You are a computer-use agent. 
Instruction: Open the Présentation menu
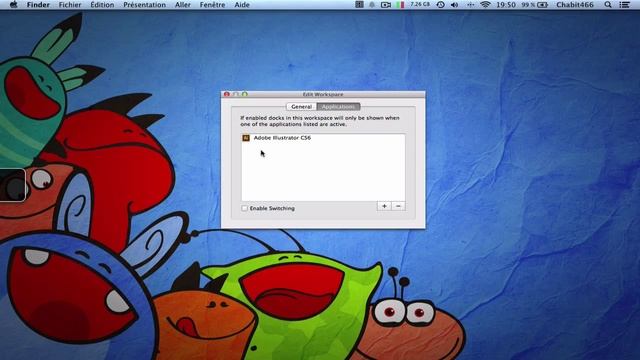click(x=144, y=5)
